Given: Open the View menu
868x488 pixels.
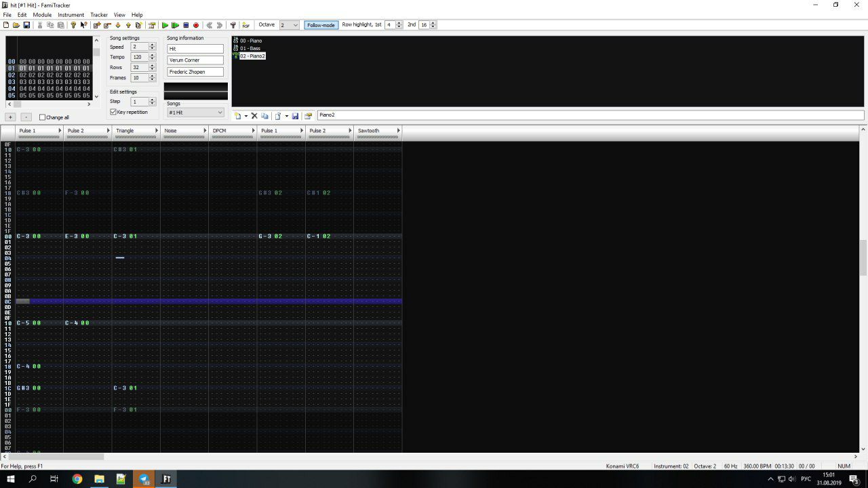Looking at the screenshot, I should [x=119, y=14].
